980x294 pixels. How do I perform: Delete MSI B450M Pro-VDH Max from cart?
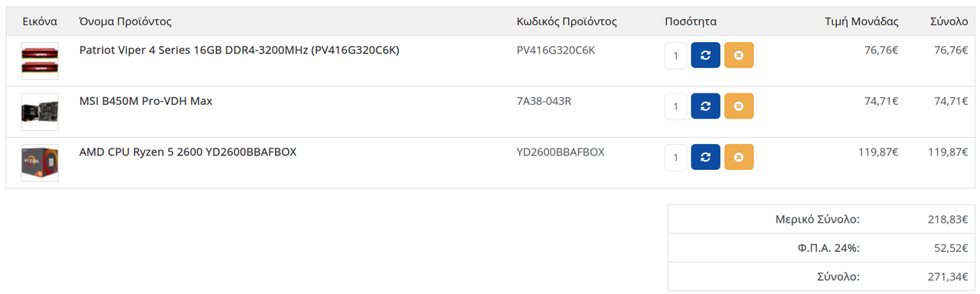click(739, 106)
